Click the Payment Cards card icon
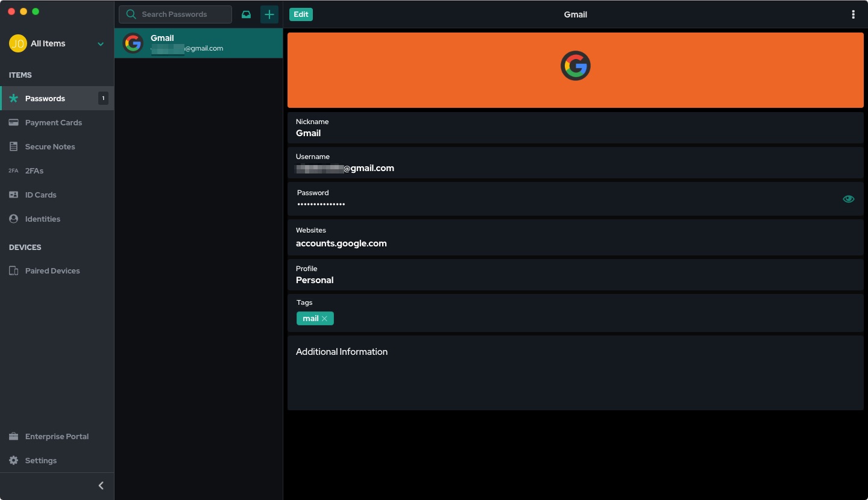868x500 pixels. point(13,122)
